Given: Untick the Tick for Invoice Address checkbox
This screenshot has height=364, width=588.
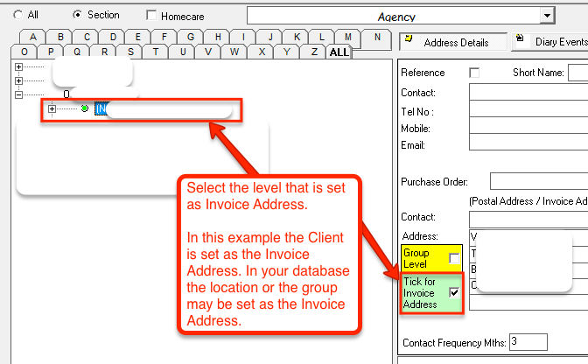Looking at the screenshot, I should tap(453, 292).
